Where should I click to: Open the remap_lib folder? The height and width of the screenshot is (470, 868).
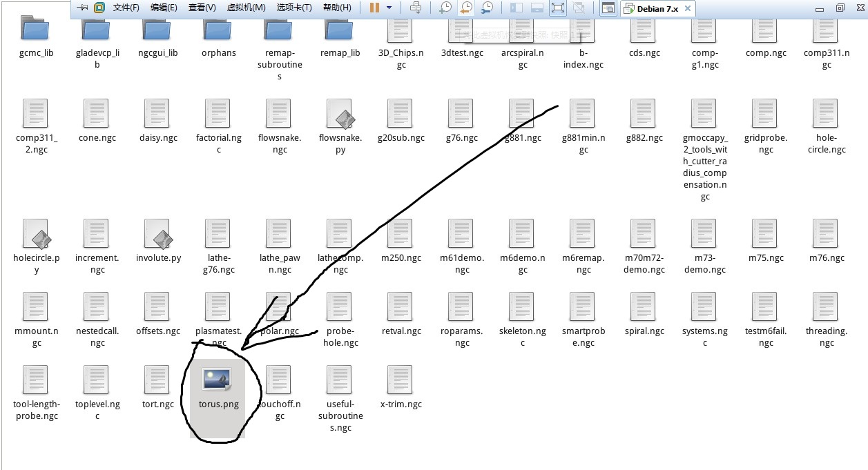340,30
